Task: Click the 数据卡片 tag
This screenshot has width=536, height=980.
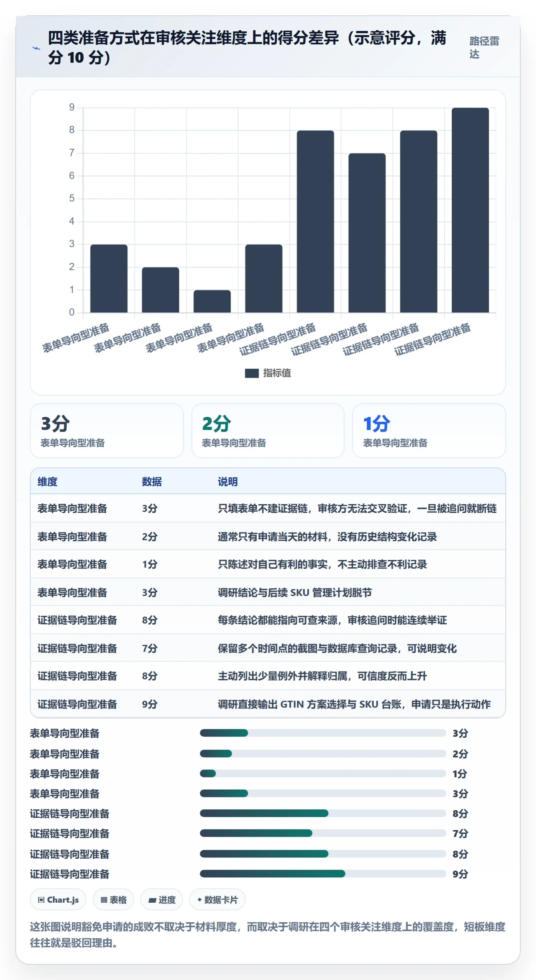Action: pos(218,900)
